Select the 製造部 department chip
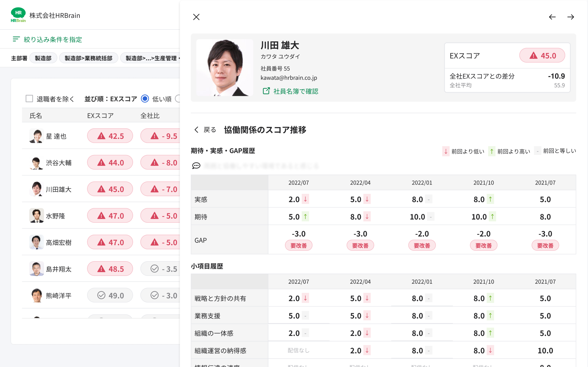The height and width of the screenshot is (367, 588). coord(43,58)
